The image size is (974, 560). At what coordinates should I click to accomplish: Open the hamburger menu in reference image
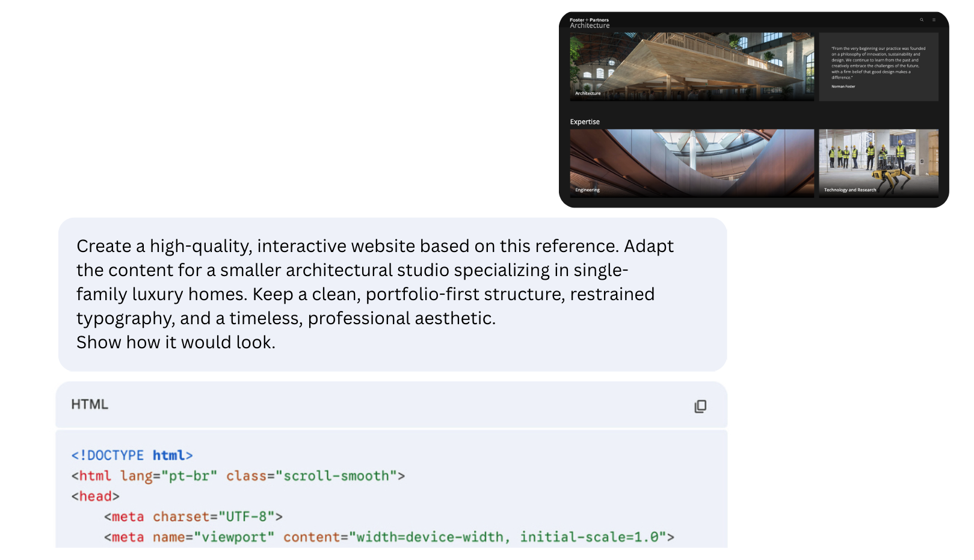[x=934, y=20]
